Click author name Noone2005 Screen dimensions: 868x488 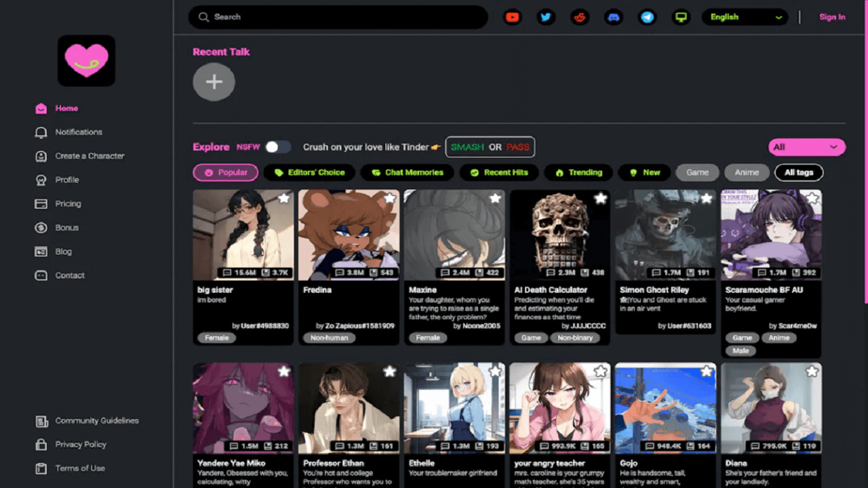point(481,326)
